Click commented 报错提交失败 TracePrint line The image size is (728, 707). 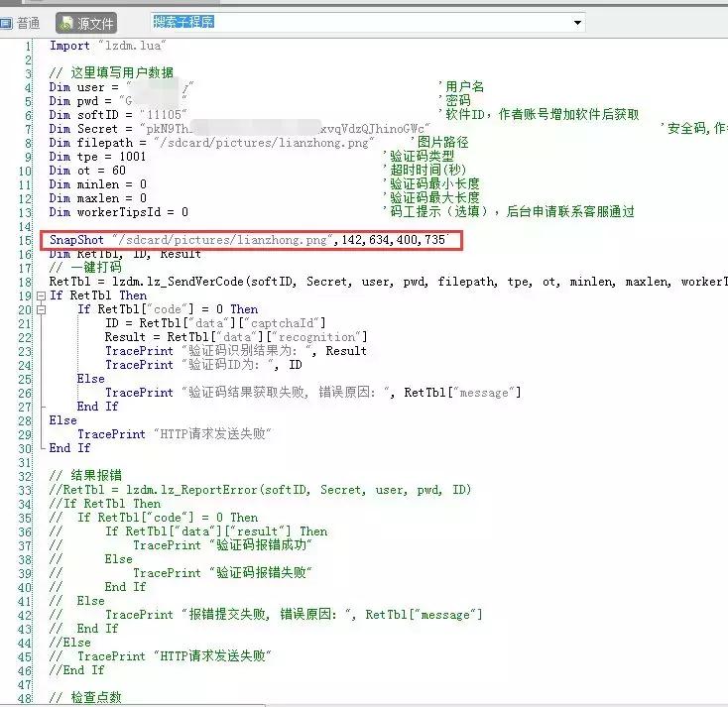pyautogui.click(x=294, y=615)
